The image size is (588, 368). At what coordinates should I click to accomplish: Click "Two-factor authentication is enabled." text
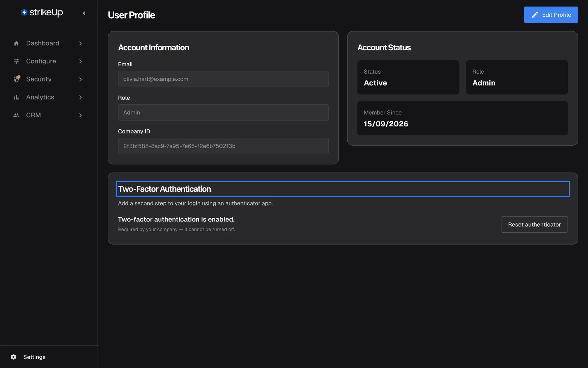click(x=176, y=219)
